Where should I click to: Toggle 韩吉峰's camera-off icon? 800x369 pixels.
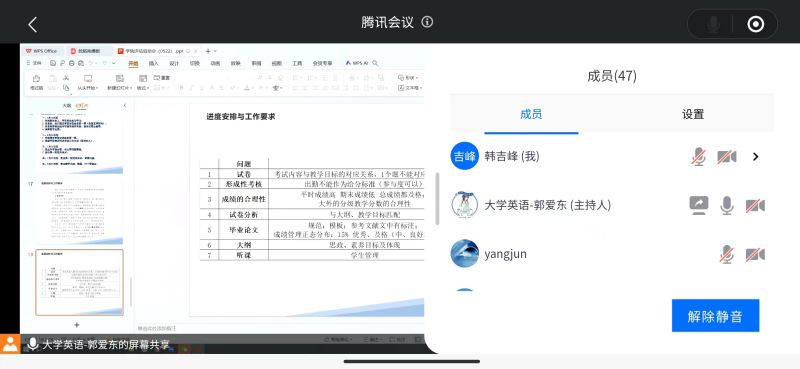(727, 157)
